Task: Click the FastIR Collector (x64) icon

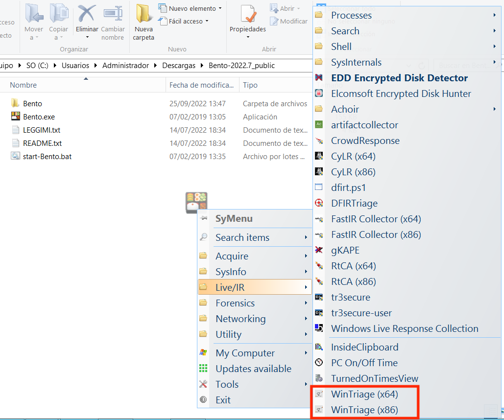Action: [319, 218]
